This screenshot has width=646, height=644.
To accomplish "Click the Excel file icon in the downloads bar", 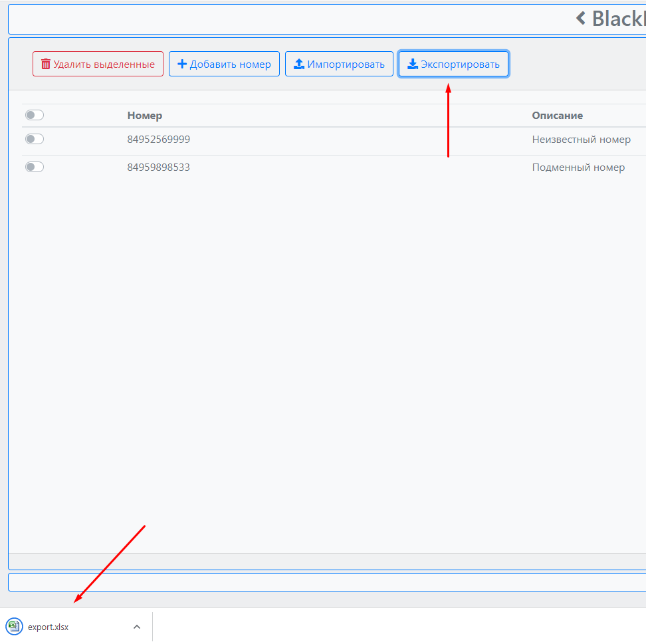I will tap(14, 627).
